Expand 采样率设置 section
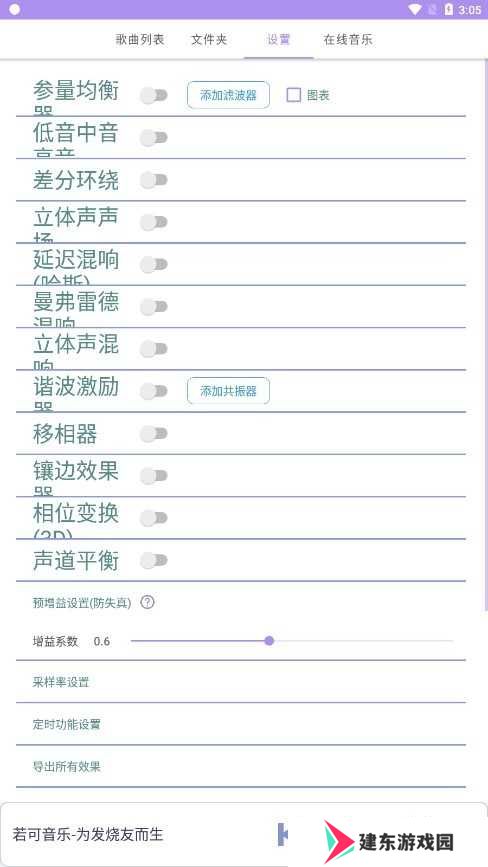 pyautogui.click(x=241, y=682)
